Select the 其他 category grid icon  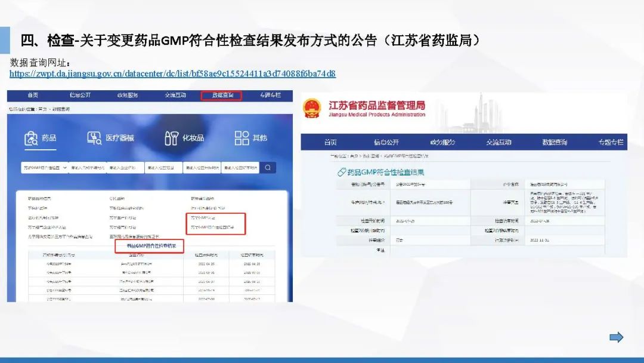(x=241, y=139)
